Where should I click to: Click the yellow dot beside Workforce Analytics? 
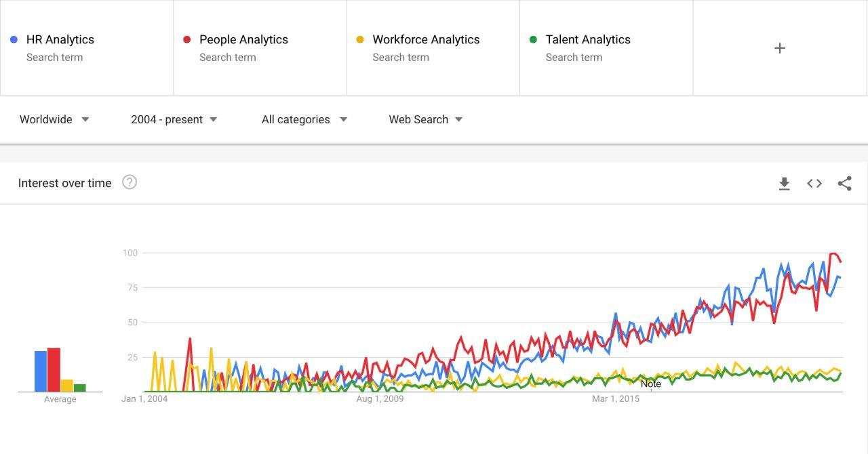point(360,40)
